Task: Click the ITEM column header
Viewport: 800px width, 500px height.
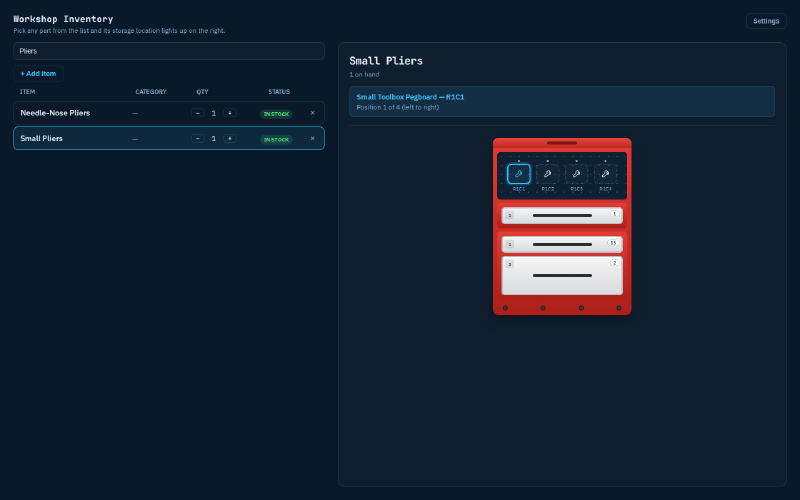Action: [28, 92]
